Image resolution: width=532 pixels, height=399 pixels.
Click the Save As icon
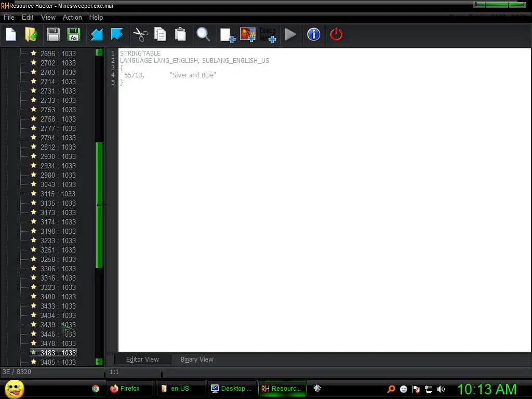tap(74, 35)
